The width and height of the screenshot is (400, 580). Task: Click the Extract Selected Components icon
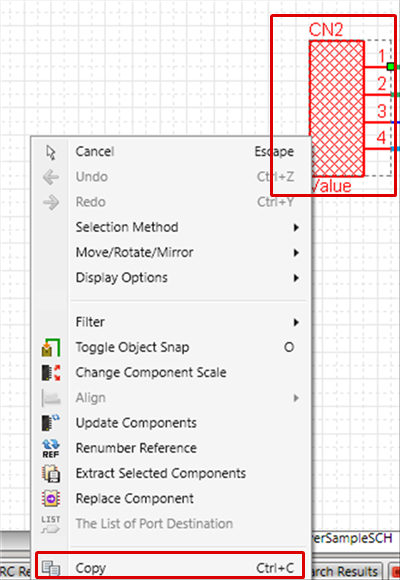[51, 473]
